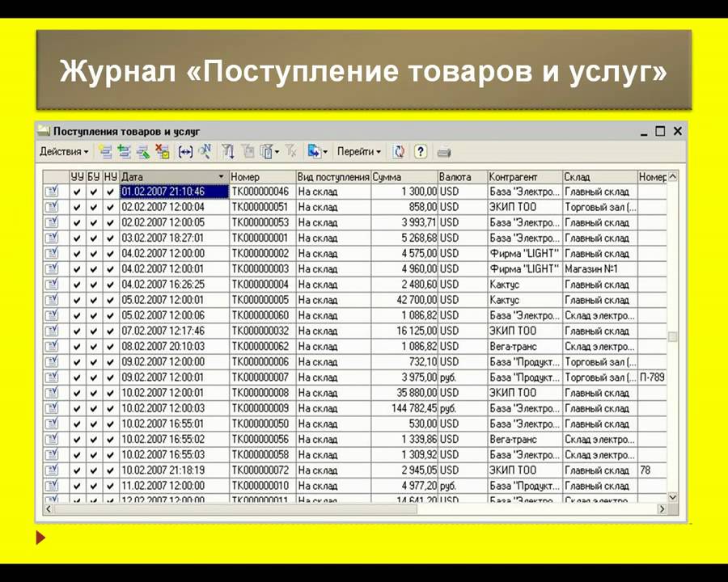
Task: Click filter by current column value icon
Action: 248,152
